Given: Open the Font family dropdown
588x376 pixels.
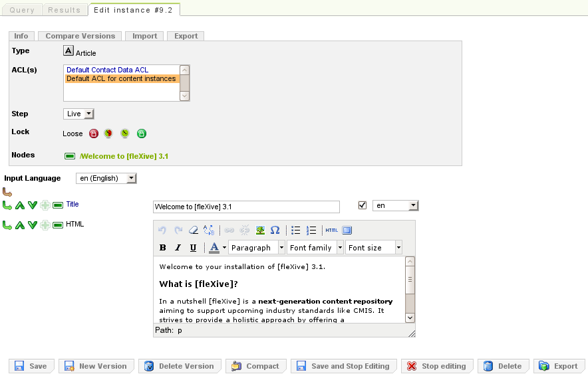Looking at the screenshot, I should coord(315,248).
